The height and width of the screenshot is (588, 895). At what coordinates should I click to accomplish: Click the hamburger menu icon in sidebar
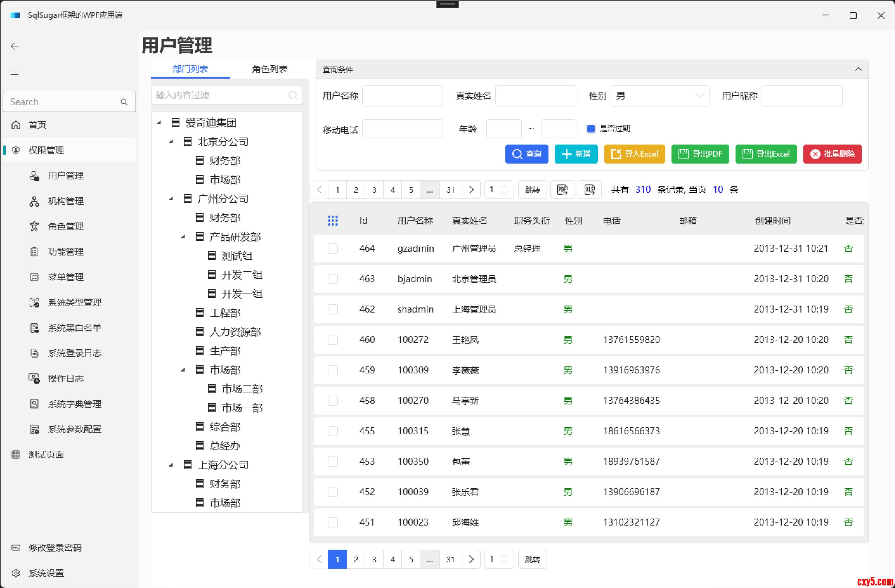coord(15,74)
